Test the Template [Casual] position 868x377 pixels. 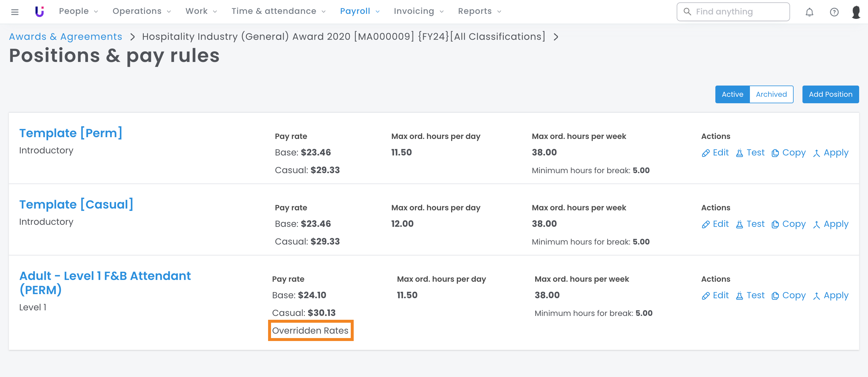(x=750, y=224)
